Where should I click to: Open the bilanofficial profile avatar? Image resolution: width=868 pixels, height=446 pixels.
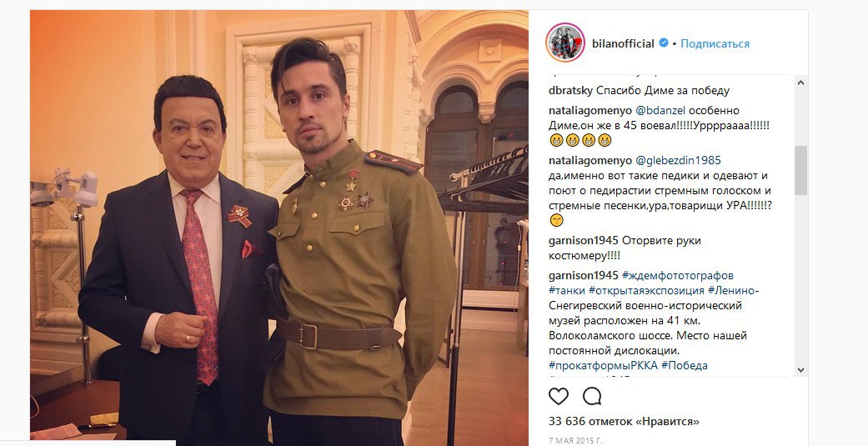pos(565,43)
